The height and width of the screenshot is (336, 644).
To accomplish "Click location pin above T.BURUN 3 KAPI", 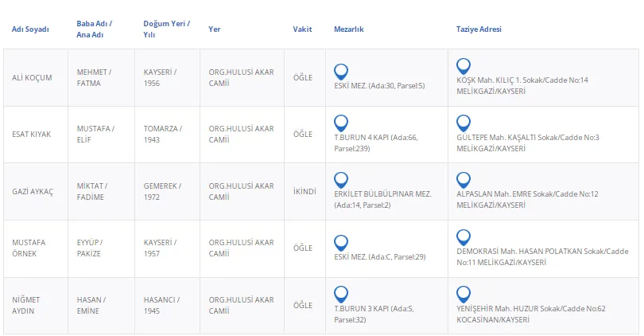I will point(341,294).
